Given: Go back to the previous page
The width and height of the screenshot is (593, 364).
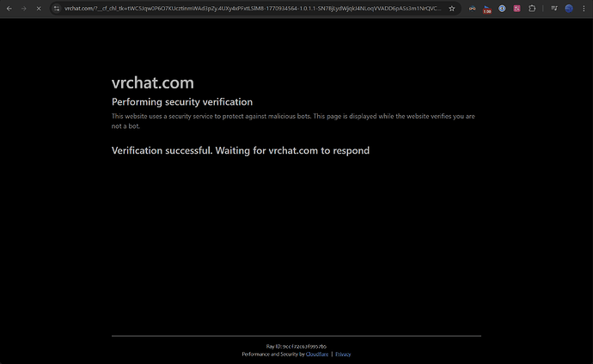Looking at the screenshot, I should [x=9, y=9].
